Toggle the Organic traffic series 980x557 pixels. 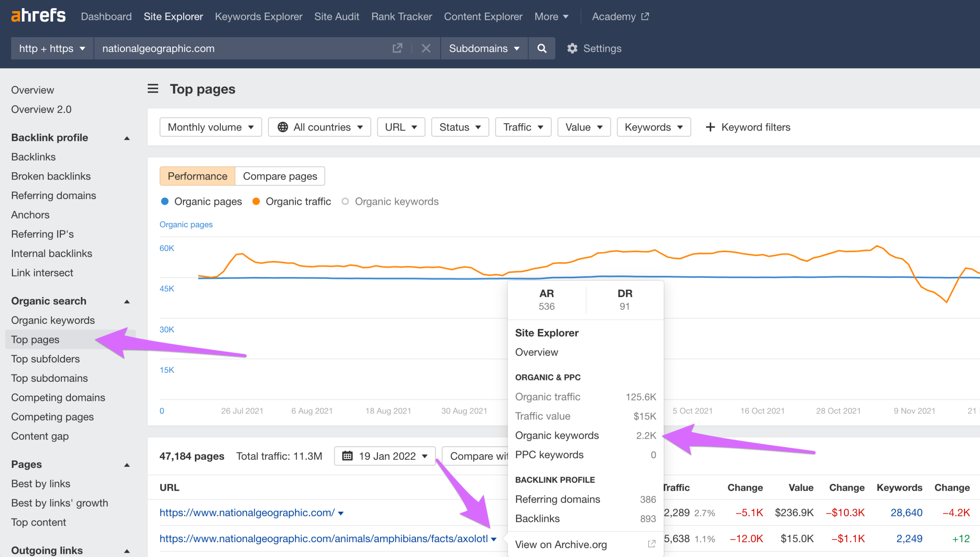point(292,201)
